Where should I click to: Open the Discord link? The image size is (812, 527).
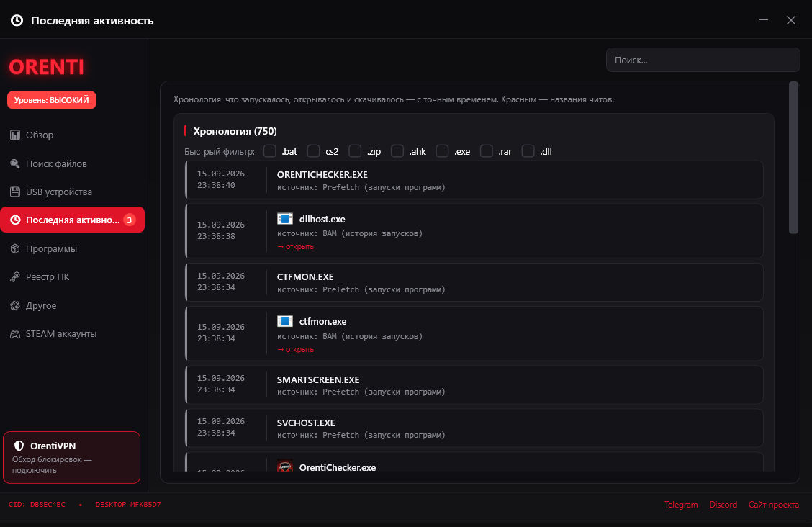tap(723, 504)
